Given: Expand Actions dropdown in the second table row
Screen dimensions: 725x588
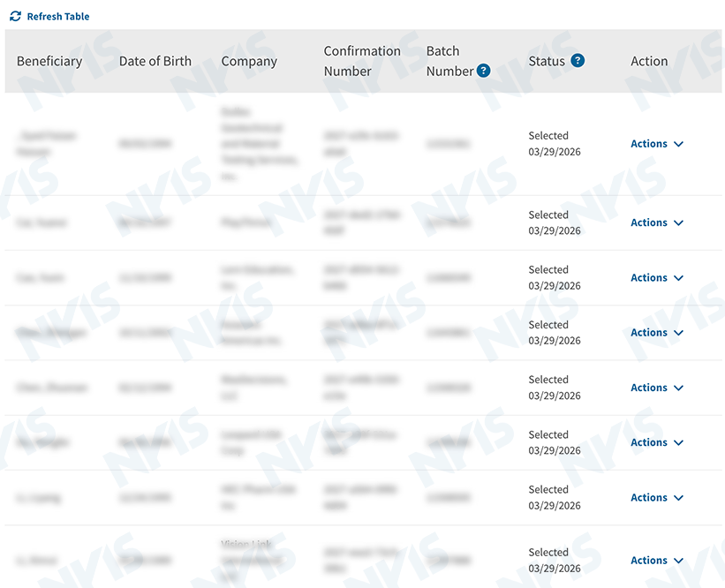Looking at the screenshot, I should pyautogui.click(x=657, y=222).
